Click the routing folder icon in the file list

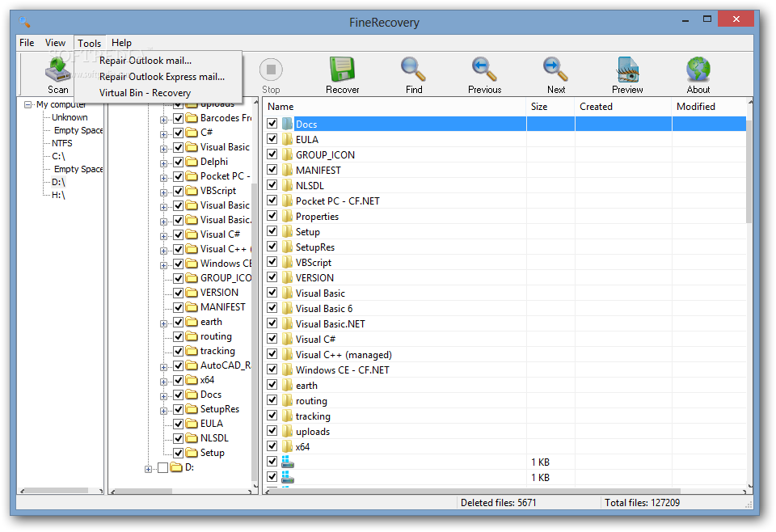[287, 400]
